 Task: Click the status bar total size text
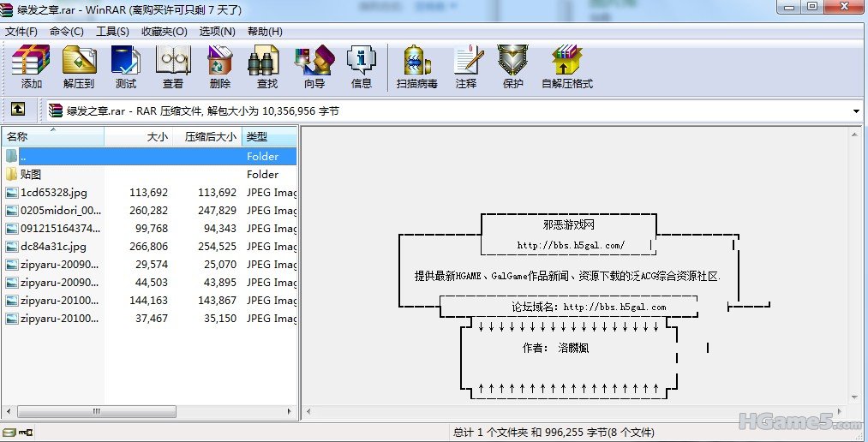tap(554, 432)
